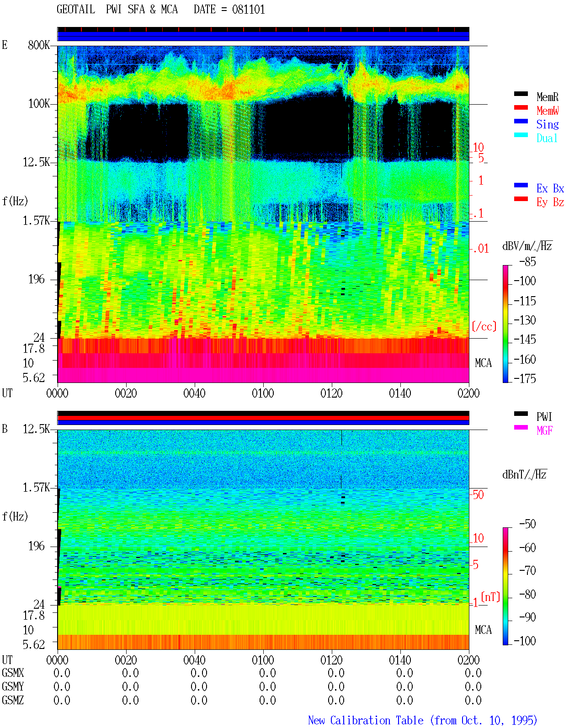The height and width of the screenshot is (728, 585).
Task: Select the -85 color scale value
Action: (x=527, y=262)
